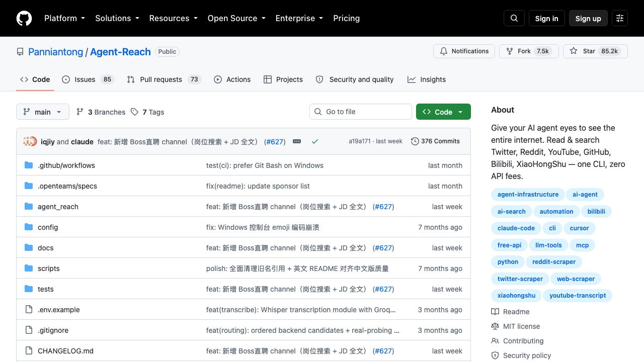Select the xiaohongshu topic tag
Viewport: 644px width, 362px height.
pyautogui.click(x=516, y=296)
